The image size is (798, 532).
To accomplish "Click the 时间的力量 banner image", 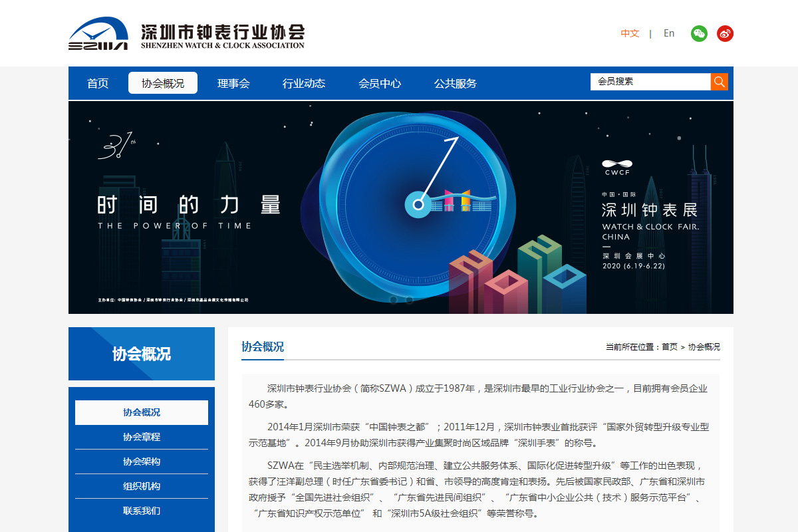I will pyautogui.click(x=401, y=207).
